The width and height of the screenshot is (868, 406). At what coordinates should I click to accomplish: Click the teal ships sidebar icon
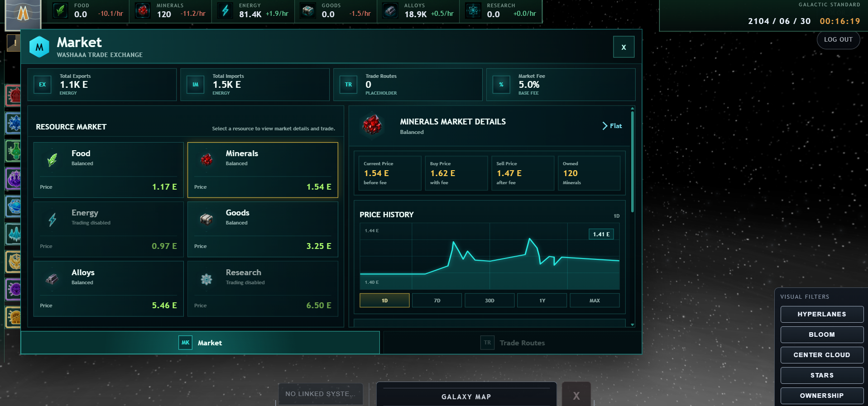point(14,234)
